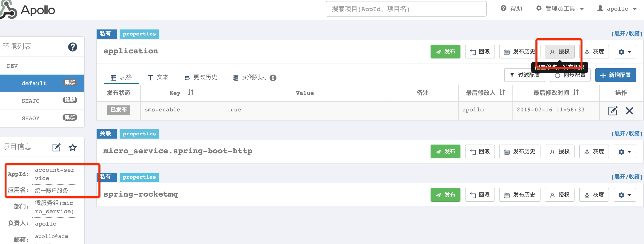Sort by last modifier column
The width and height of the screenshot is (644, 244).
(502, 93)
